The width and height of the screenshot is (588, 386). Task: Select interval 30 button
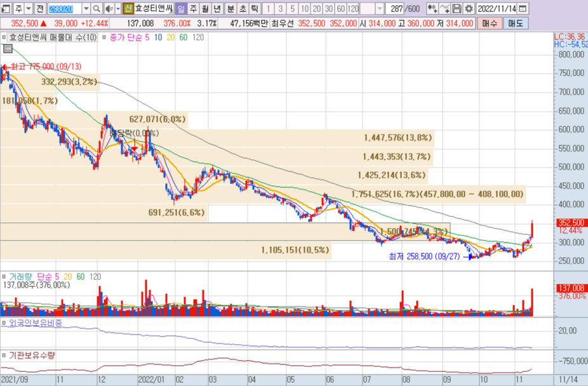328,8
